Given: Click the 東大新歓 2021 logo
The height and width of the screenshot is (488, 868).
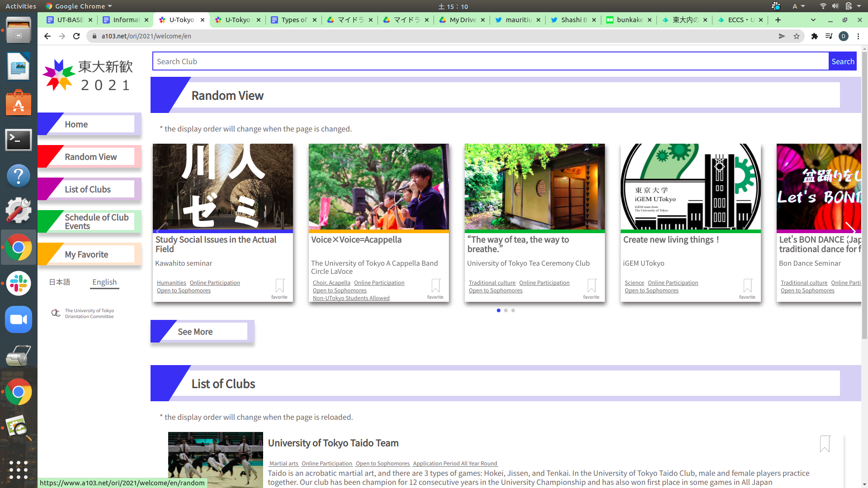Looking at the screenshot, I should (88, 75).
